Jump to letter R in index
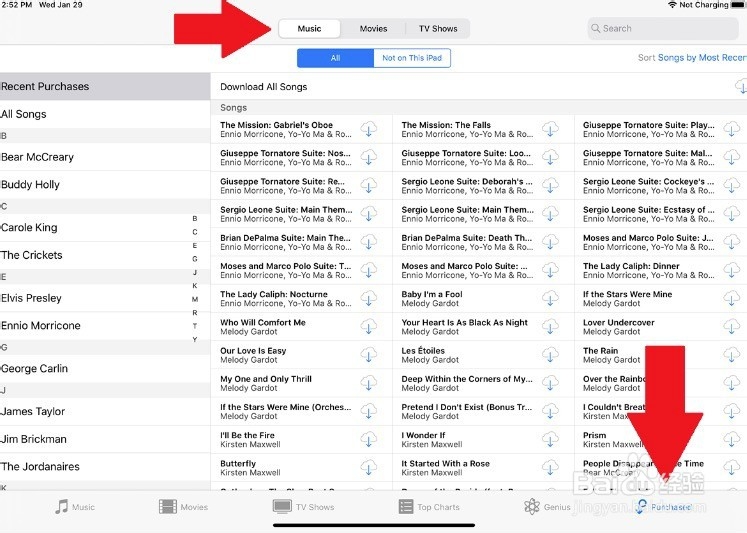Screen dimensions: 747x533 pyautogui.click(x=195, y=313)
